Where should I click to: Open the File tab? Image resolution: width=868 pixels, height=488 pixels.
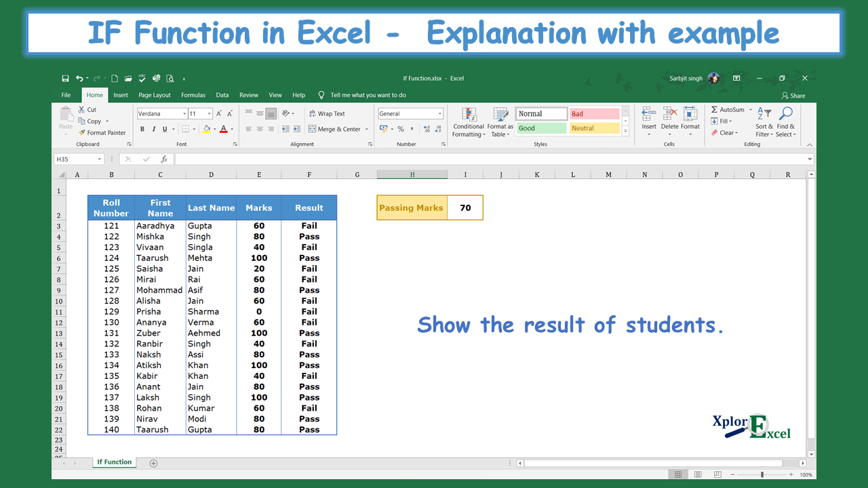point(66,96)
